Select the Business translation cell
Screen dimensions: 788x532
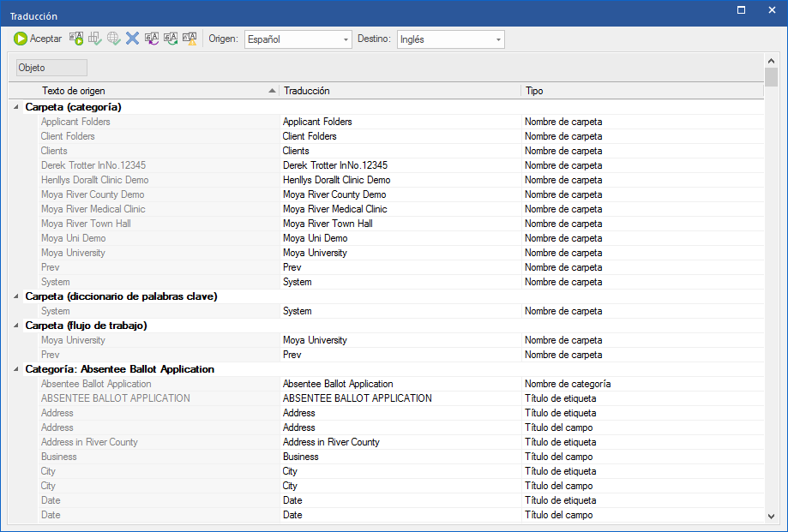coord(400,457)
